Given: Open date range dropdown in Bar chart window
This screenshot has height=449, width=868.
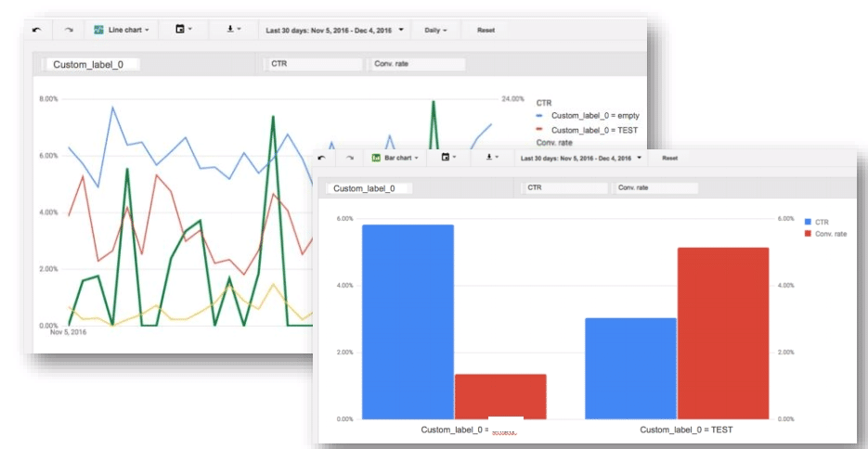Looking at the screenshot, I should tap(581, 158).
